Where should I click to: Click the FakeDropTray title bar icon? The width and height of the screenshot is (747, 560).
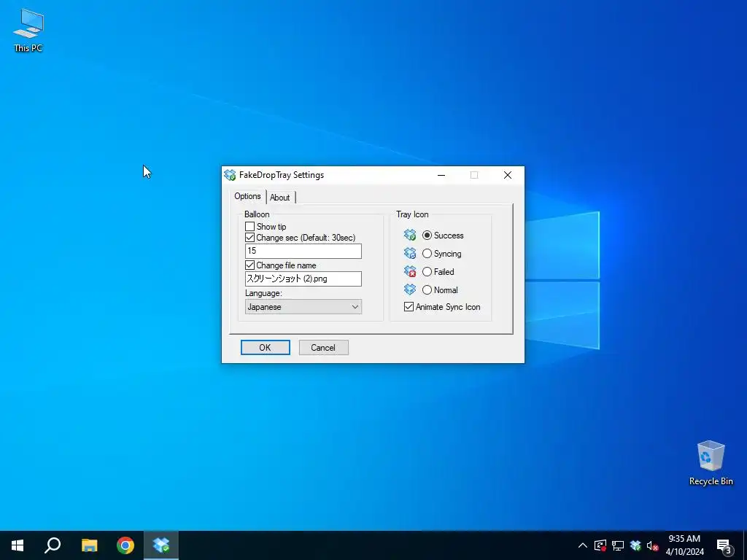pyautogui.click(x=230, y=175)
